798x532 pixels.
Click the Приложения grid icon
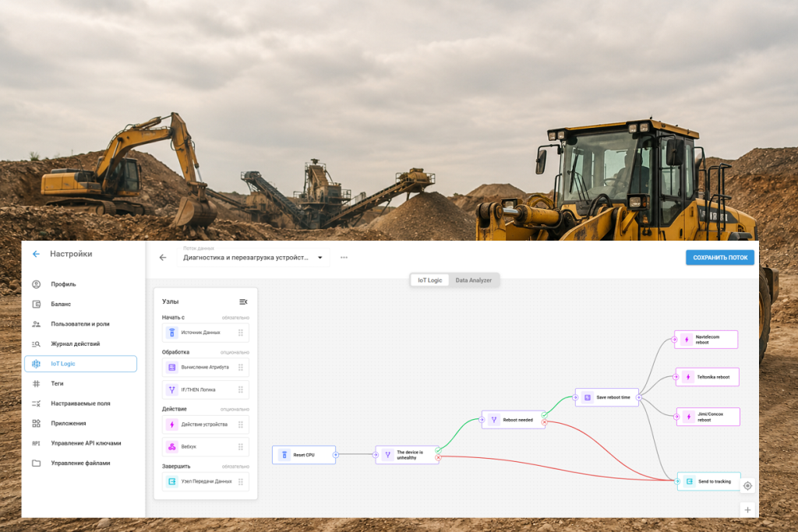pyautogui.click(x=36, y=423)
